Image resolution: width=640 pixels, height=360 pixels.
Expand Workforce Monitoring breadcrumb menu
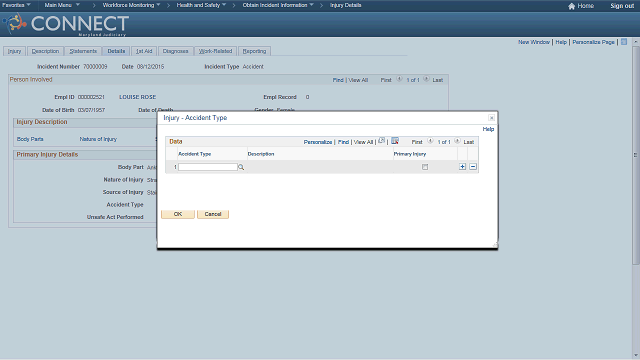tap(131, 5)
